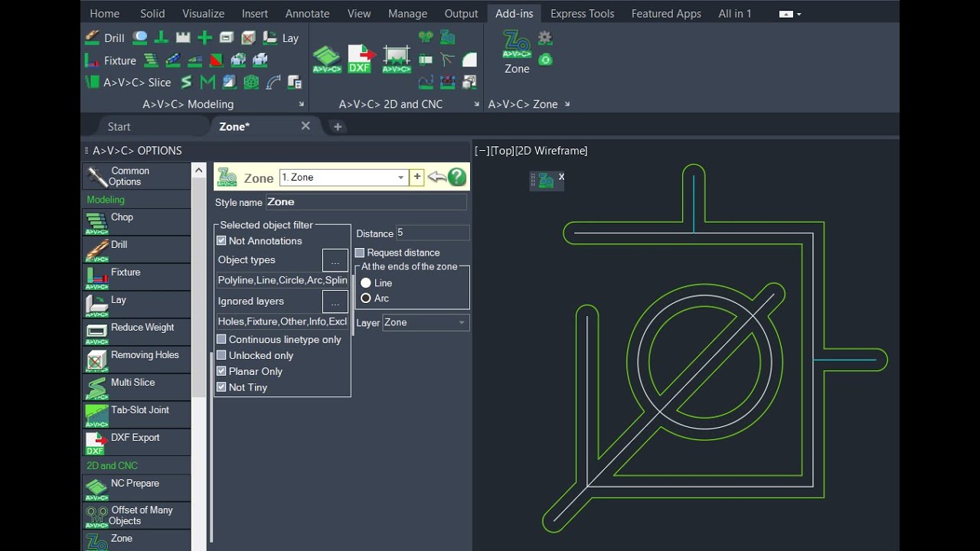Click the curved arrow icon in Modeling ribbon
Viewport: 980px width, 551px height.
pos(273,82)
